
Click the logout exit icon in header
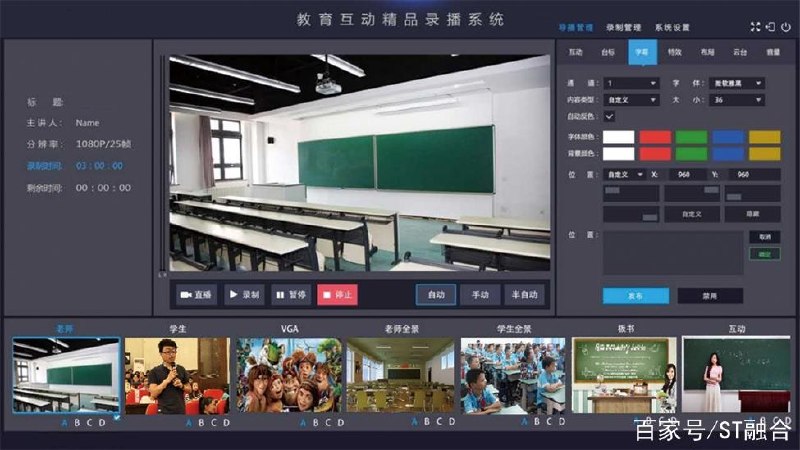[x=770, y=27]
